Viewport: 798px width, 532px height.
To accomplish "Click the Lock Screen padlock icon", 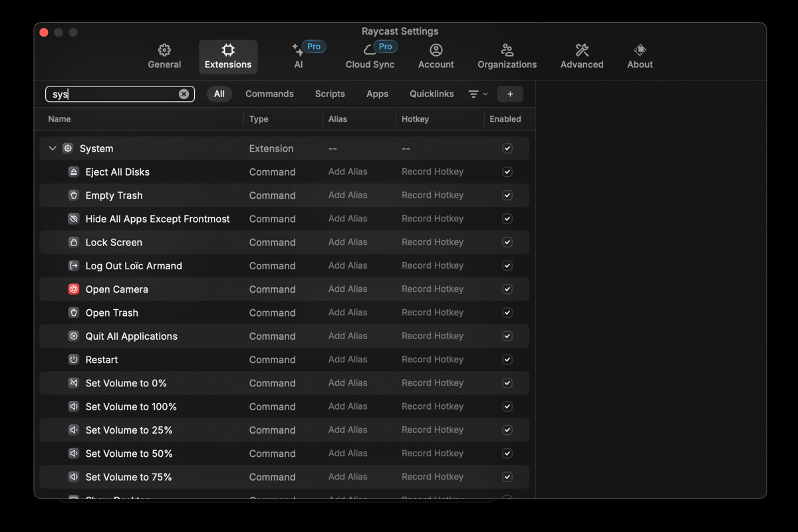I will click(x=74, y=242).
